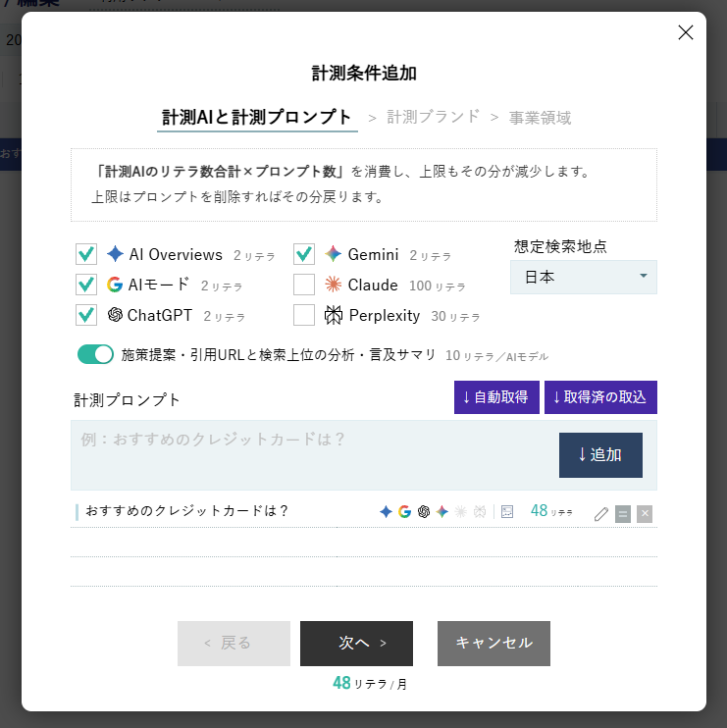Click the Gemini icon in the prompt row
727x728 pixels.
click(x=441, y=511)
